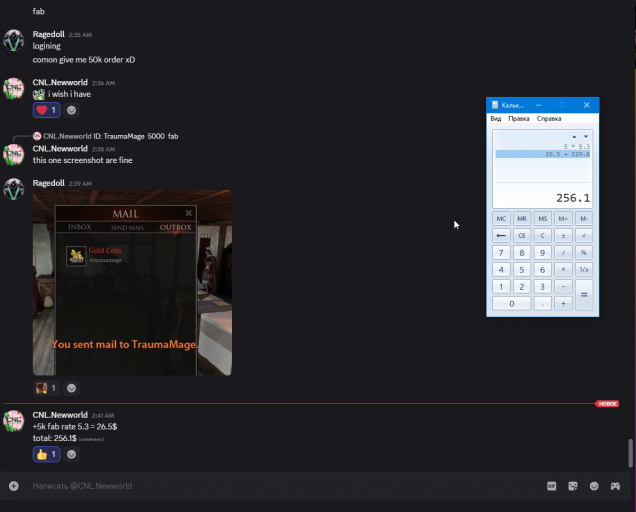
Task: Click the divide button
Action: coord(563,253)
